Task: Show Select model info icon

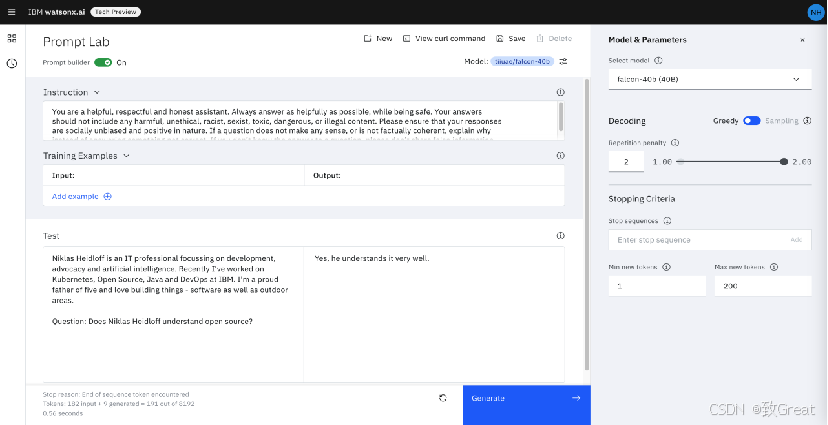Action: 658,61
